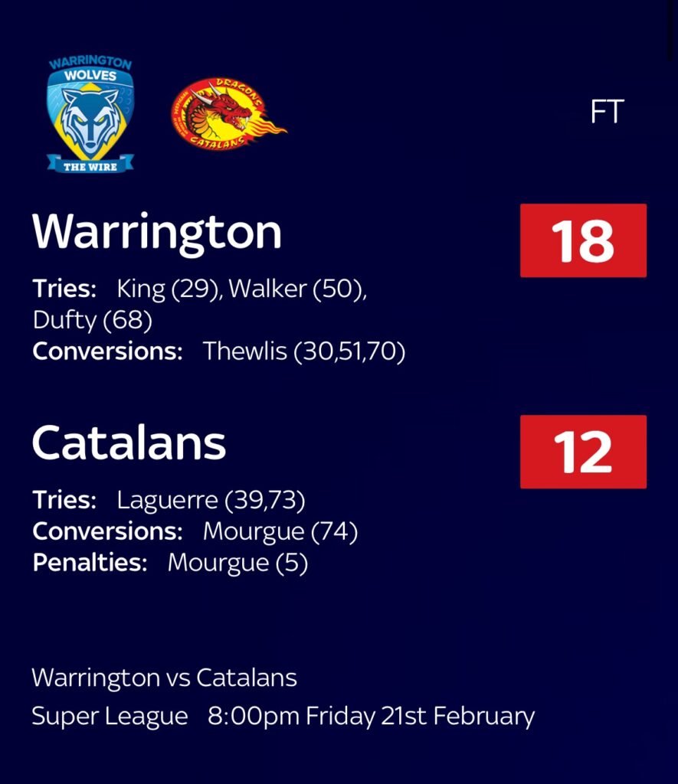Open the Warrington vs Catalans match title
This screenshot has height=784, width=678.
[165, 678]
